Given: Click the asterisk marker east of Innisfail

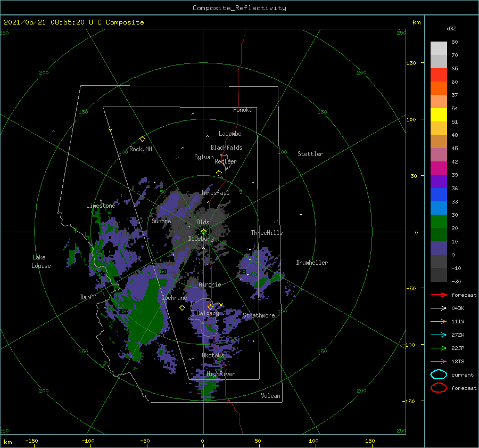Looking at the screenshot, I should 253,183.
